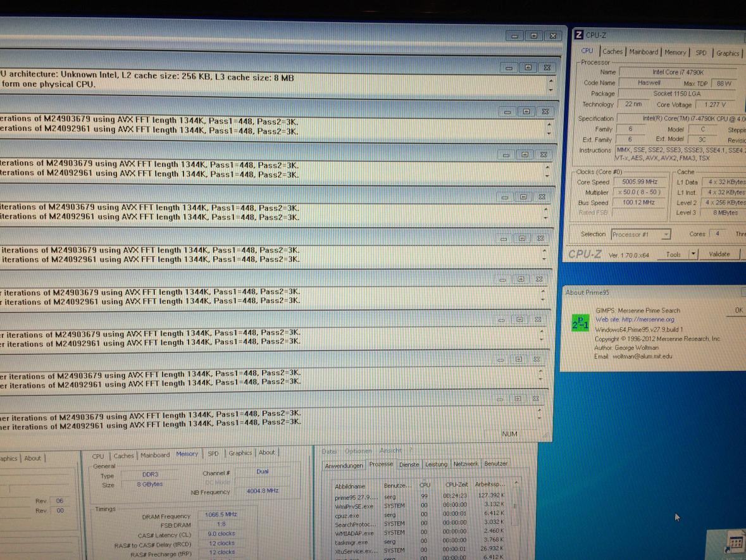
Task: Switch to Anwendungen tab in task manager
Action: (344, 466)
